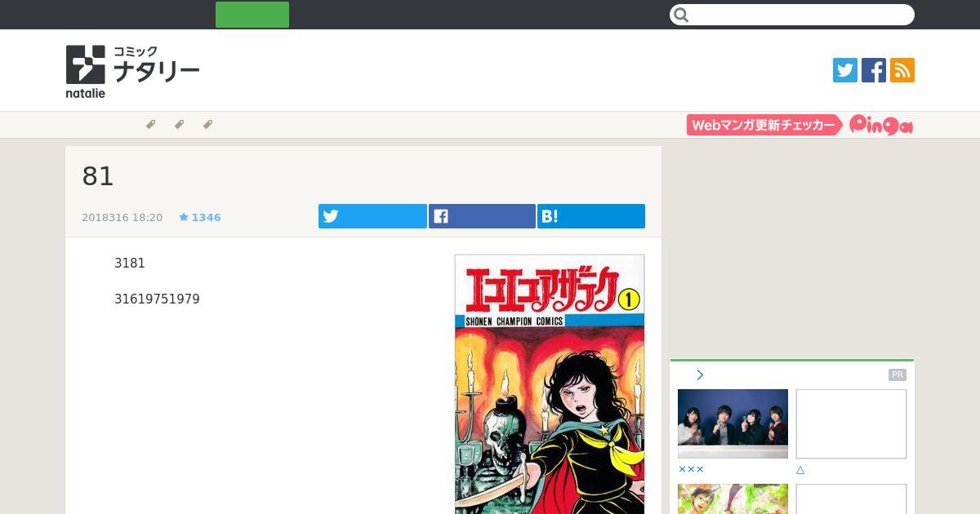
Task: Click the PR badge in sidebar
Action: pyautogui.click(x=898, y=375)
